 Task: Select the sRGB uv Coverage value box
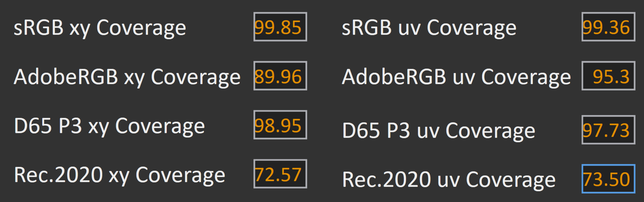[608, 27]
